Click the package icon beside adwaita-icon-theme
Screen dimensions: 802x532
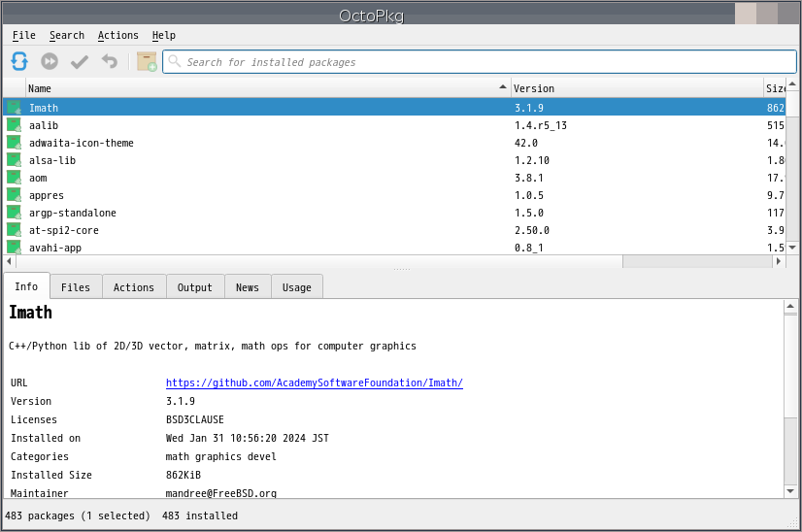click(14, 142)
